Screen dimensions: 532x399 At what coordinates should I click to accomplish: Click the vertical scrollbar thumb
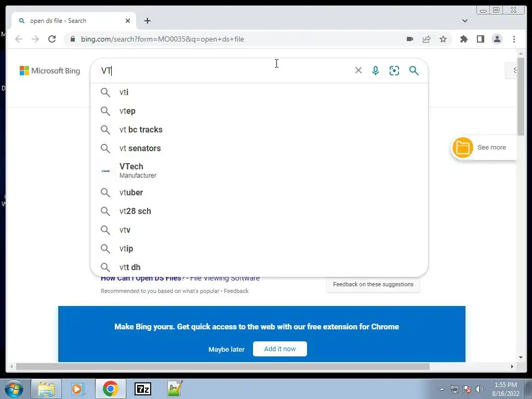pos(521,97)
